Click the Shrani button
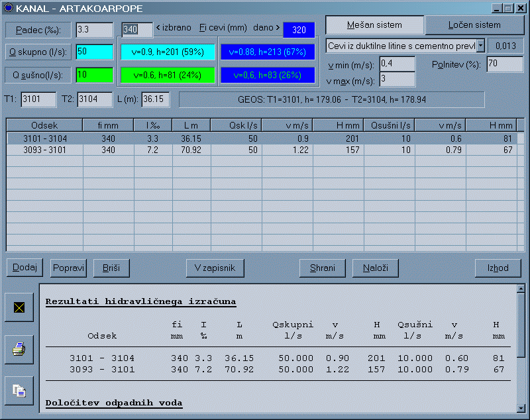 click(323, 268)
